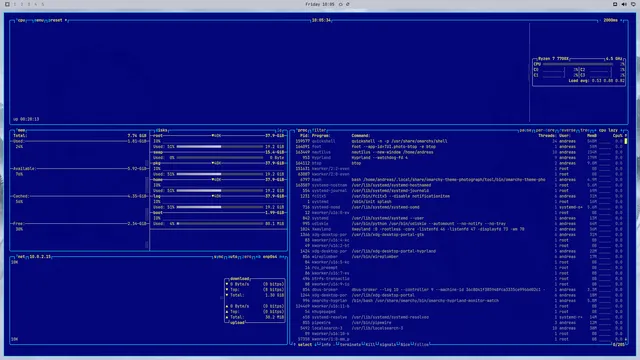The image size is (640, 360).
Task: Click the cpu box label
Action: pyautogui.click(x=21, y=20)
